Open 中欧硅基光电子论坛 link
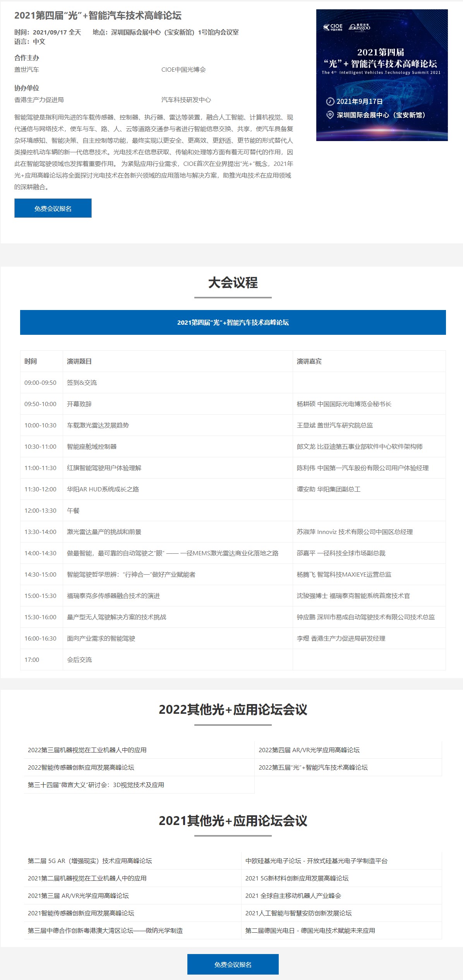Screen dimensions: 463x980 pyautogui.click(x=316, y=861)
